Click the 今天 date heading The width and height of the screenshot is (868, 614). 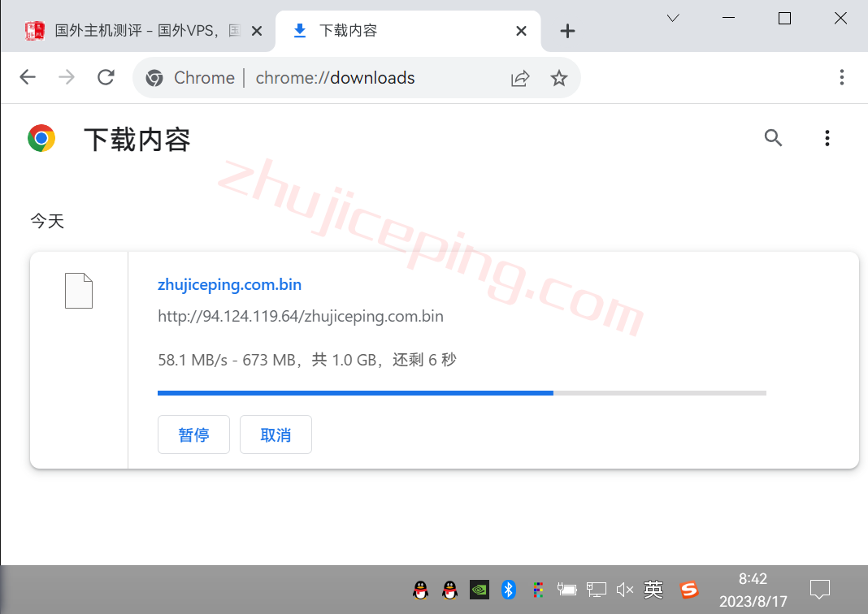coord(47,221)
